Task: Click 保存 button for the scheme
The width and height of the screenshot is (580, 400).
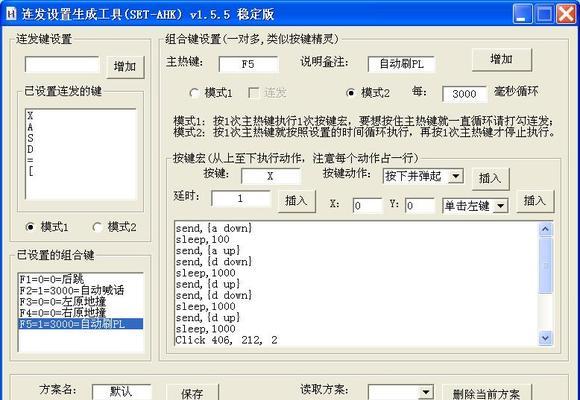Action: pos(192,393)
